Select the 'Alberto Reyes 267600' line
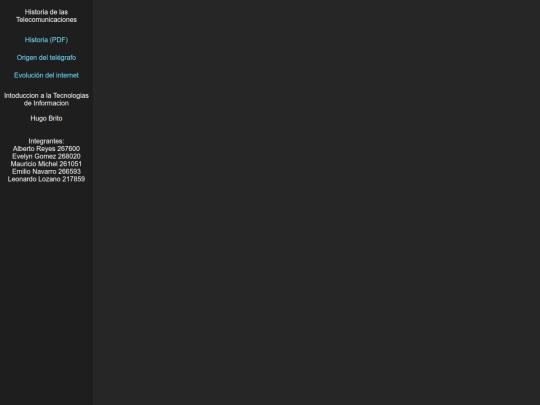540x405 pixels. (x=46, y=148)
